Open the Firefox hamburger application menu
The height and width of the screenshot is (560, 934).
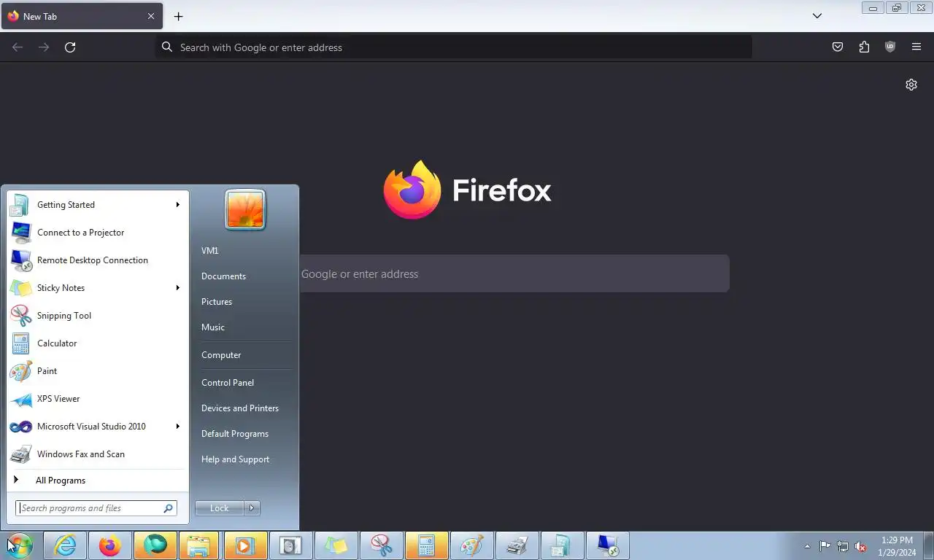click(x=916, y=47)
